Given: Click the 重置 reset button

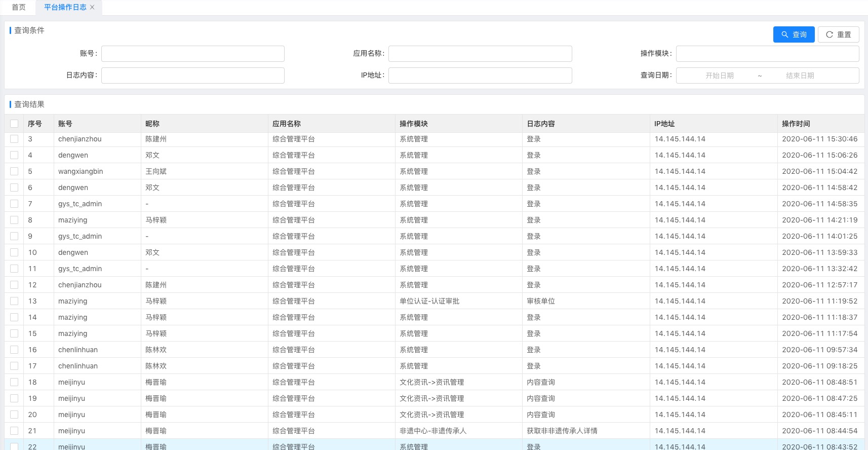Looking at the screenshot, I should (838, 34).
